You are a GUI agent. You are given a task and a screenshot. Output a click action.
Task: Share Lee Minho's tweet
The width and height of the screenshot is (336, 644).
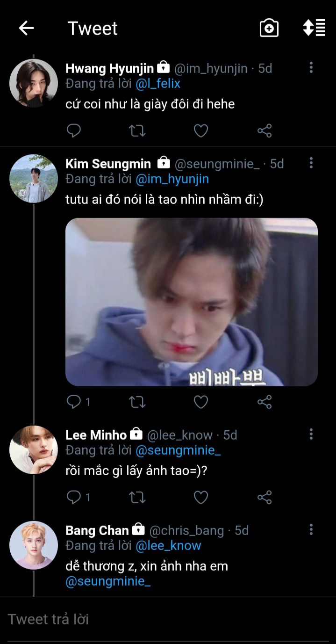265,497
